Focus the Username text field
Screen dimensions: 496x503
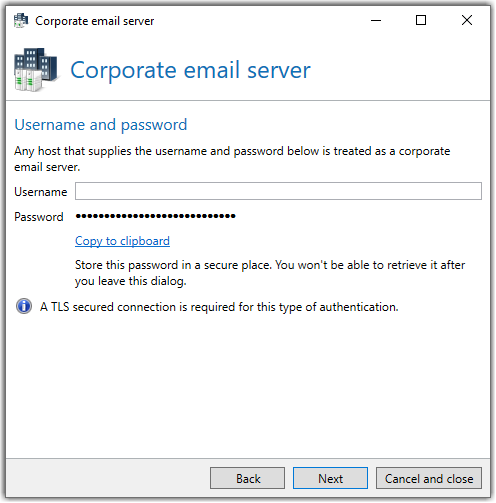click(278, 191)
